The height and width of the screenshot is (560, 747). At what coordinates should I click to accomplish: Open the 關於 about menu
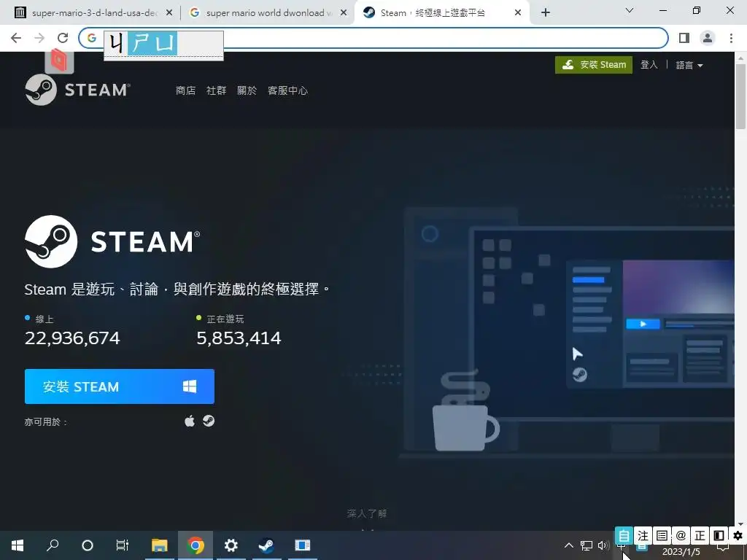point(247,90)
